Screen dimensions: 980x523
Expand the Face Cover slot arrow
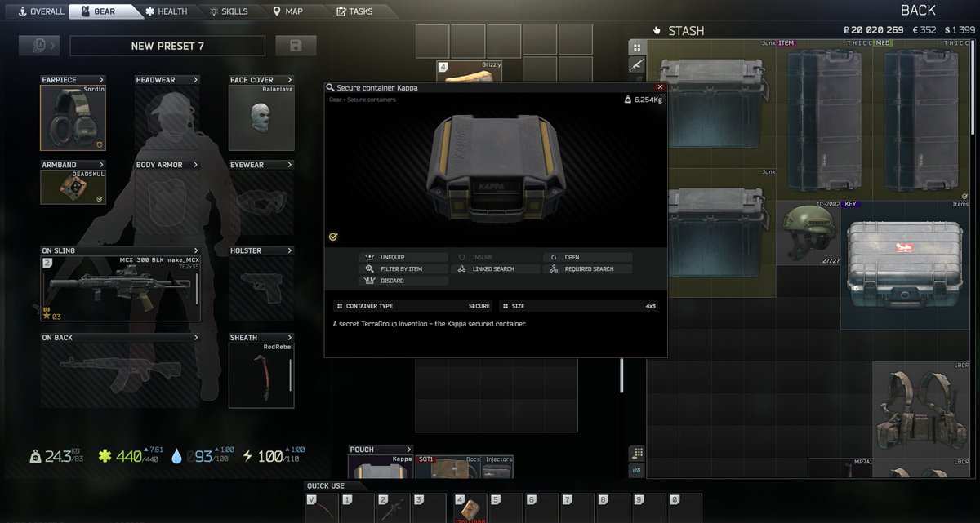(x=289, y=80)
